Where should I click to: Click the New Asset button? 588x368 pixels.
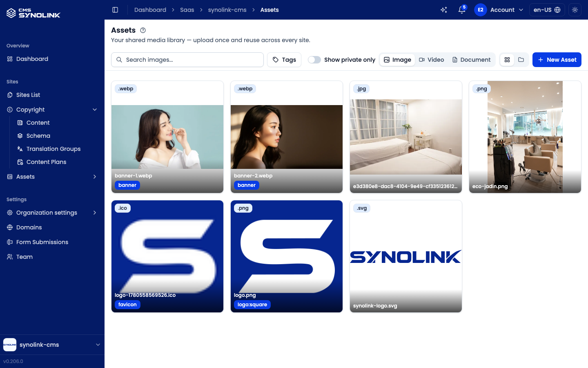tap(557, 60)
